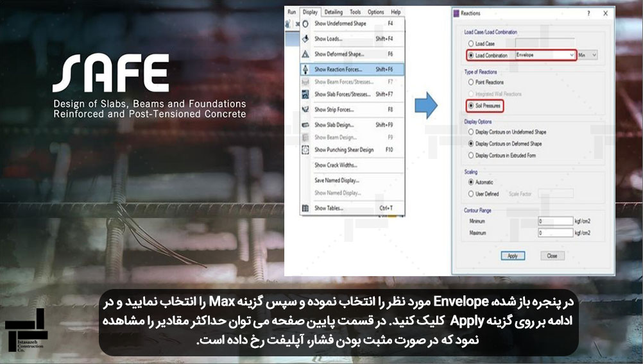The image size is (643, 364).
Task: Click the Apply button
Action: 513,256
